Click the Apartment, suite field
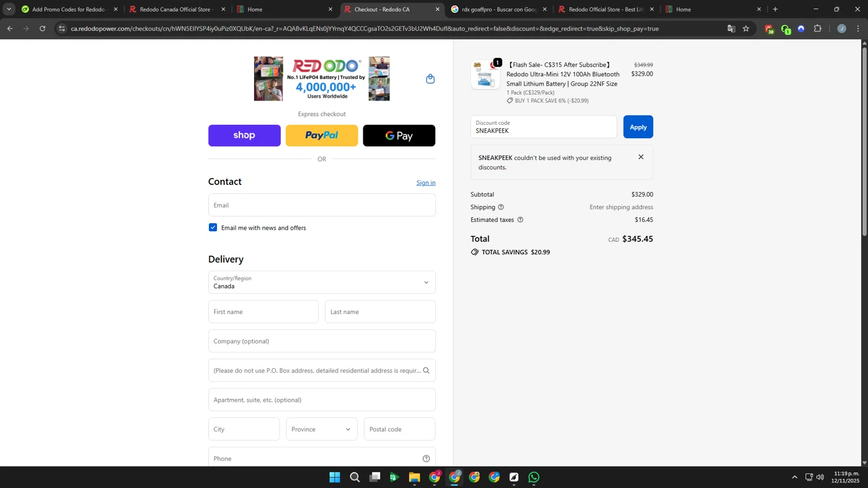Viewport: 868px width, 488px height. click(322, 400)
